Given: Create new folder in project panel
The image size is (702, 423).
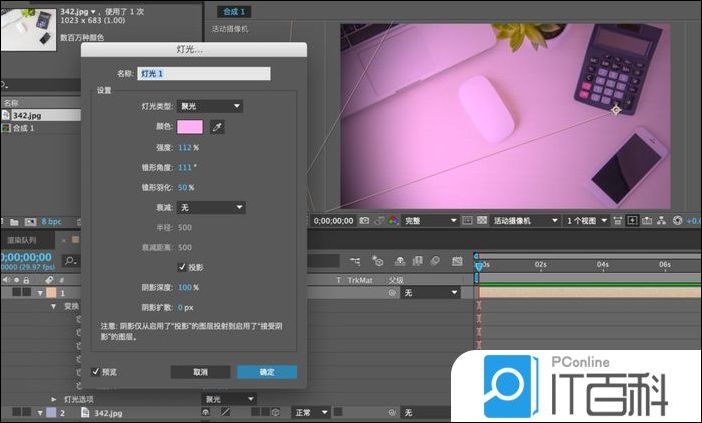Looking at the screenshot, I should (14, 222).
